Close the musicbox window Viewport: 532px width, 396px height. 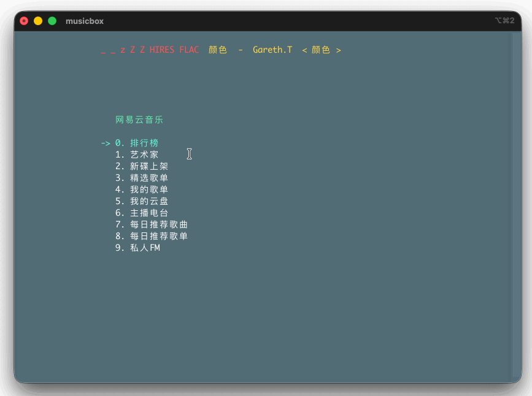(x=24, y=21)
